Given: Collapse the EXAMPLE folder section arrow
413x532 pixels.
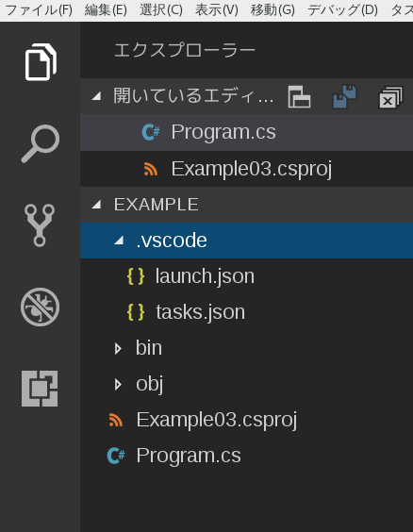Looking at the screenshot, I should 97,205.
